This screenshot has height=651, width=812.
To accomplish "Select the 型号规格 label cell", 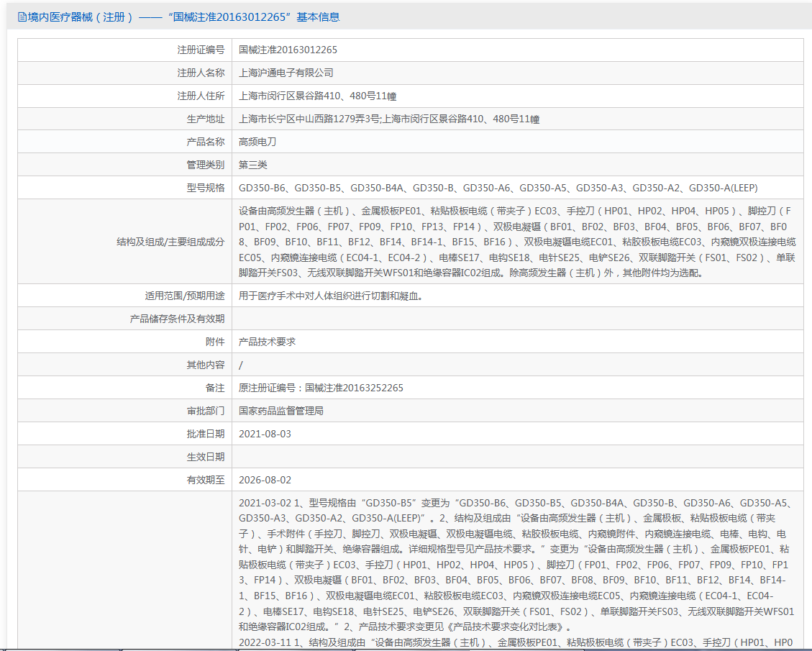I will pos(125,188).
